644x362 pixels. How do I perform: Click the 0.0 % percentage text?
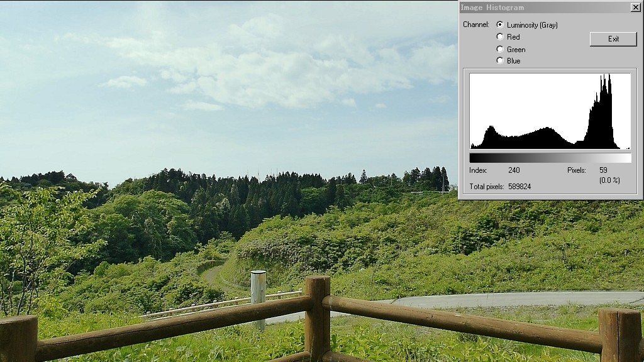coord(609,180)
